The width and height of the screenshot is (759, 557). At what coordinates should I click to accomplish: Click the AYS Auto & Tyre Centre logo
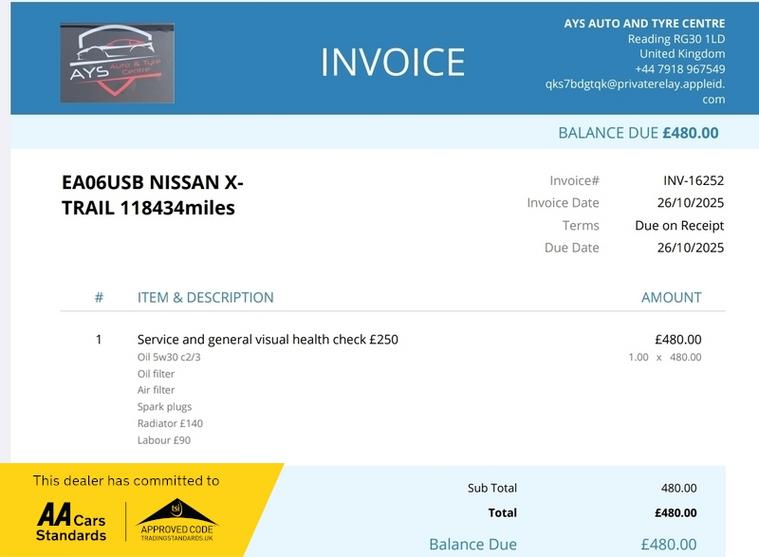117,63
